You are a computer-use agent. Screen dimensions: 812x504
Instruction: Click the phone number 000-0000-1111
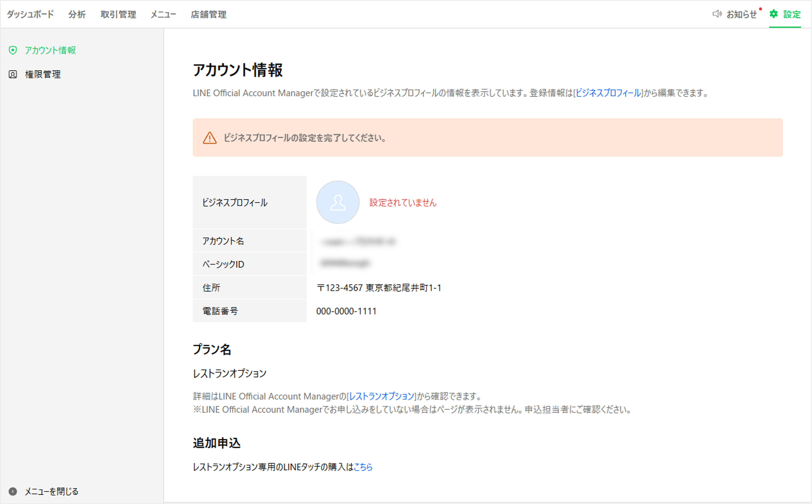coord(346,311)
